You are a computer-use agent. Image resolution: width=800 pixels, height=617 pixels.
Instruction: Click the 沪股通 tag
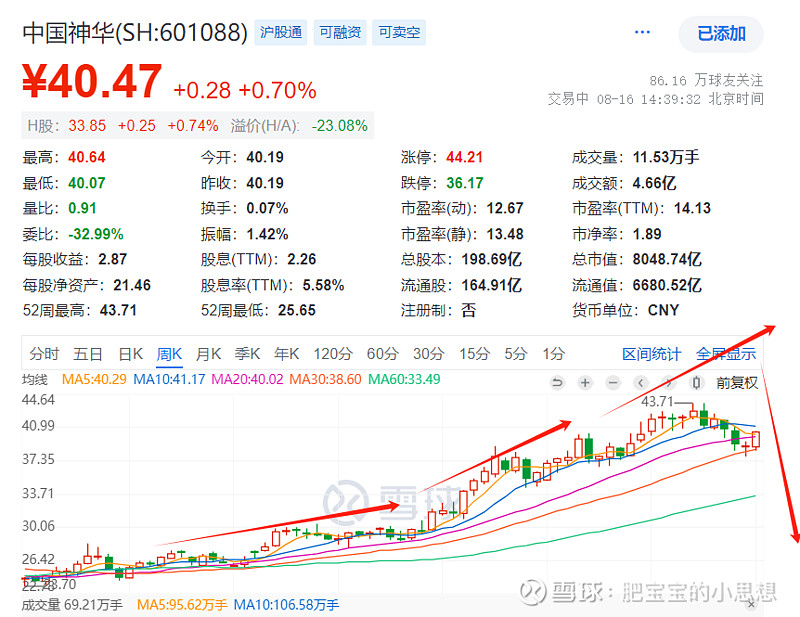(x=281, y=33)
